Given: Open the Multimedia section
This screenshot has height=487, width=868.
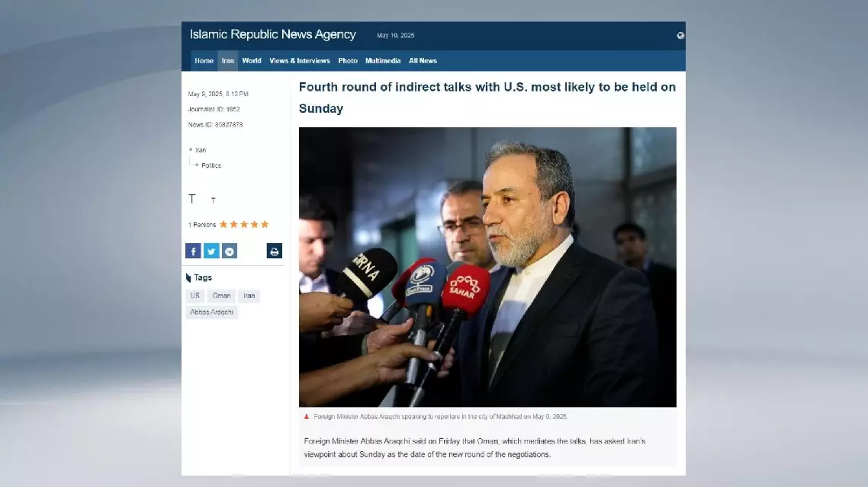Looking at the screenshot, I should [383, 61].
